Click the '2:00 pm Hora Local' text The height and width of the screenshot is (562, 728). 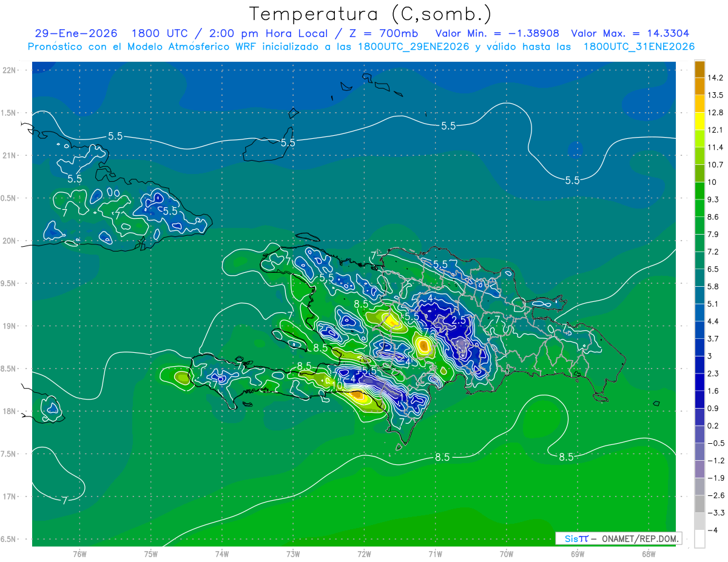268,33
